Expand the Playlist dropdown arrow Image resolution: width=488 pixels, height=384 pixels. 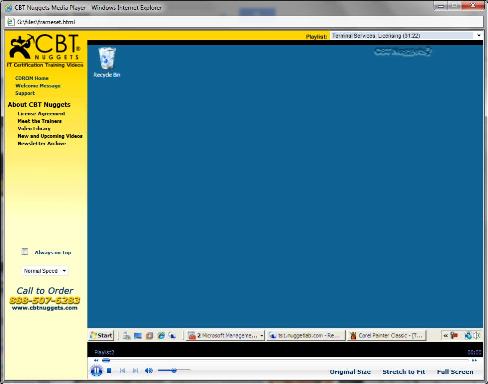click(479, 35)
